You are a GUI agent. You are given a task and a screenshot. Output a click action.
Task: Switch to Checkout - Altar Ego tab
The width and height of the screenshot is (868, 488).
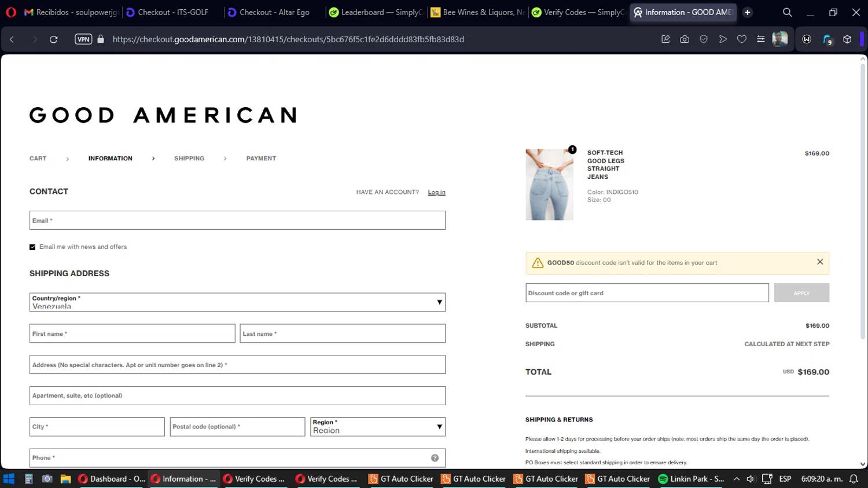(274, 12)
